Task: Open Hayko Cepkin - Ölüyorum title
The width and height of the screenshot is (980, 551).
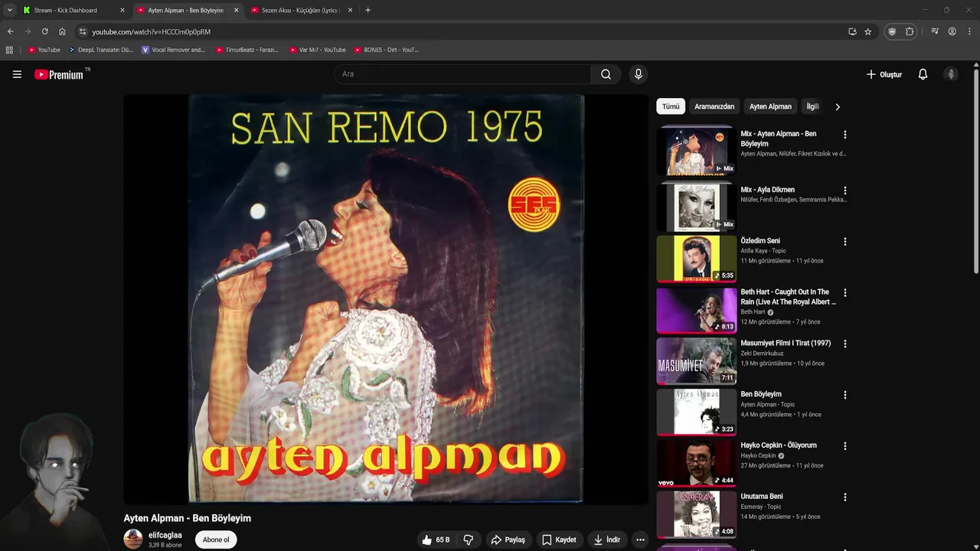Action: (779, 445)
